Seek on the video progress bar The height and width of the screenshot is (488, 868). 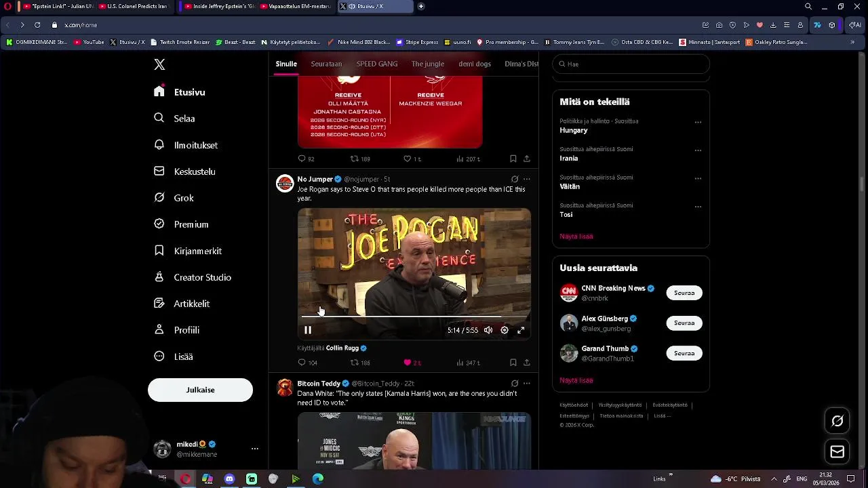pyautogui.click(x=414, y=316)
